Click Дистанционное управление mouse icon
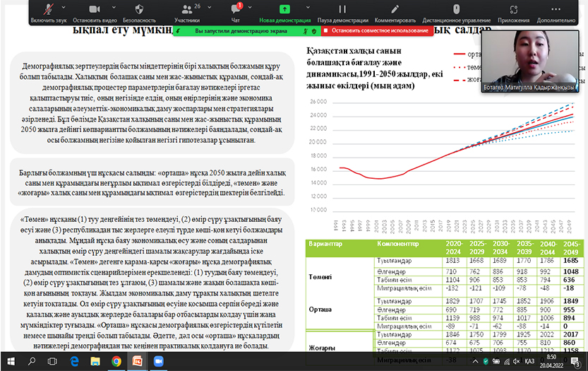The image size is (588, 371). click(x=455, y=10)
